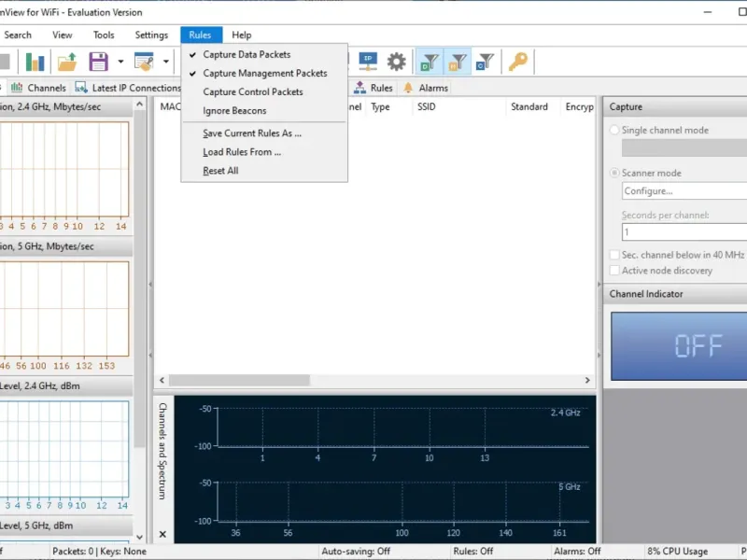Screen dimensions: 747x560
Task: Open the Scanner mode Configure dropdown
Action: coord(684,191)
